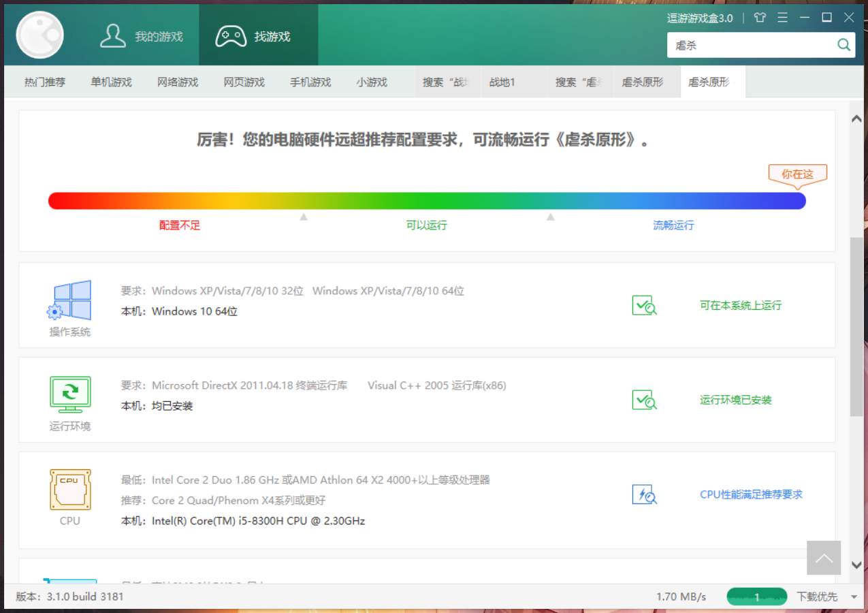Open the skin (shirt) icon in title bar
The height and width of the screenshot is (613, 868).
760,18
